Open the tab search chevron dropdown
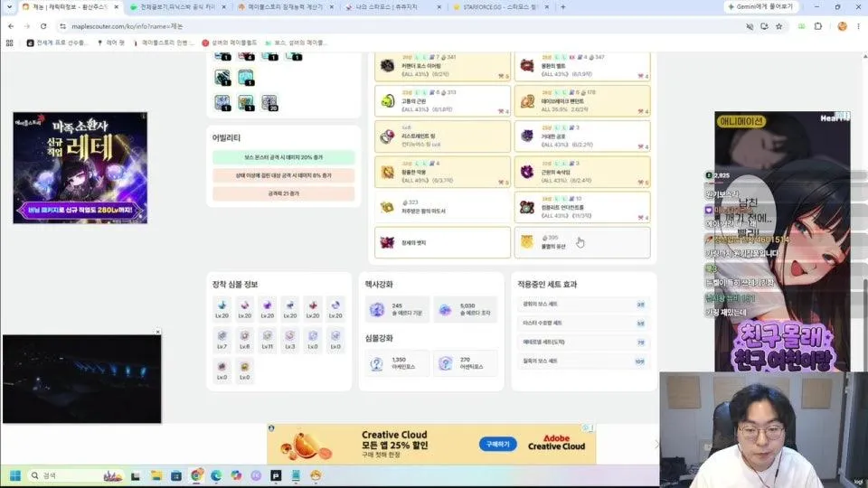 click(9, 6)
